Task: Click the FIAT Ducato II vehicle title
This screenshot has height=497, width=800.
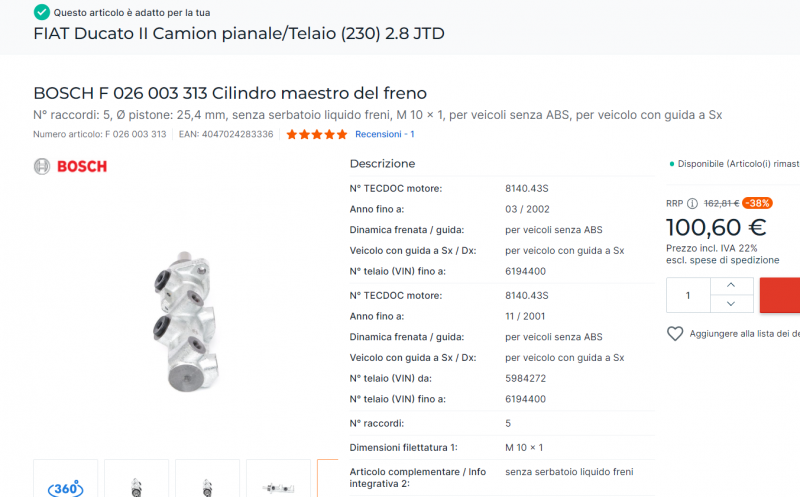Action: (239, 34)
